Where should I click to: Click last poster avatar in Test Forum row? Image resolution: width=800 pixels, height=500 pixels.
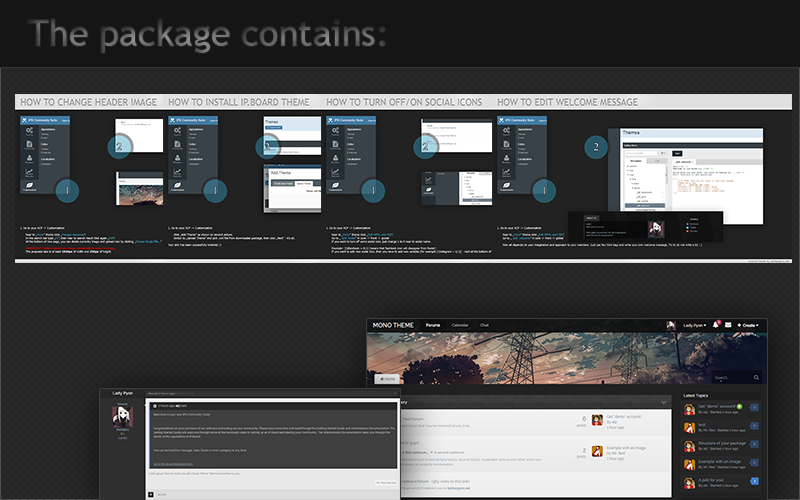(597, 420)
